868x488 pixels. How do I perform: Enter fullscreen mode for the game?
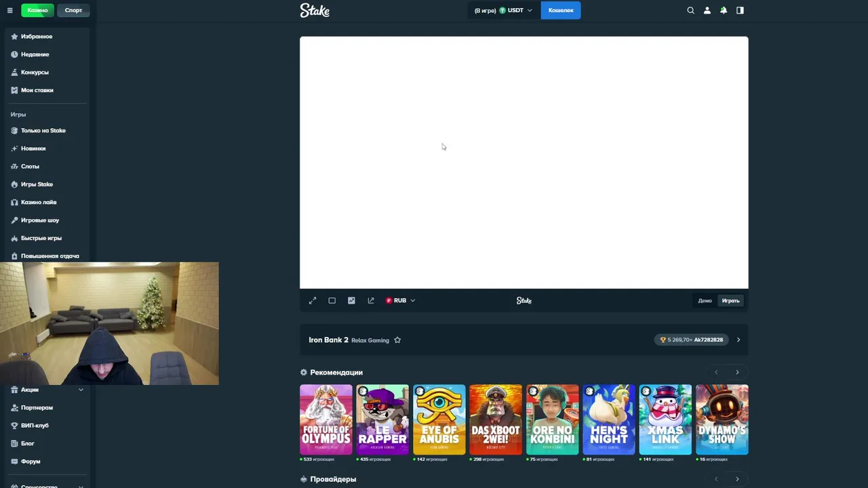tap(313, 300)
